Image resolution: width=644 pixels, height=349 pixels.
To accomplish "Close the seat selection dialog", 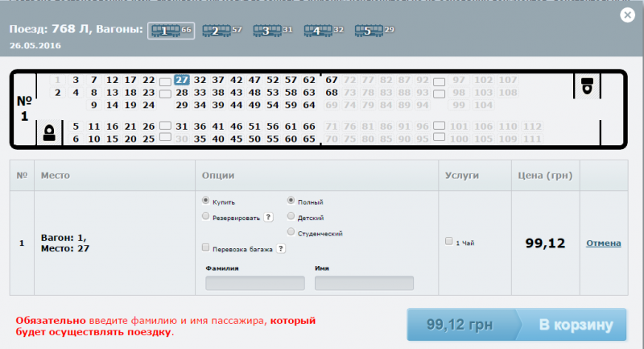I will (x=625, y=14).
